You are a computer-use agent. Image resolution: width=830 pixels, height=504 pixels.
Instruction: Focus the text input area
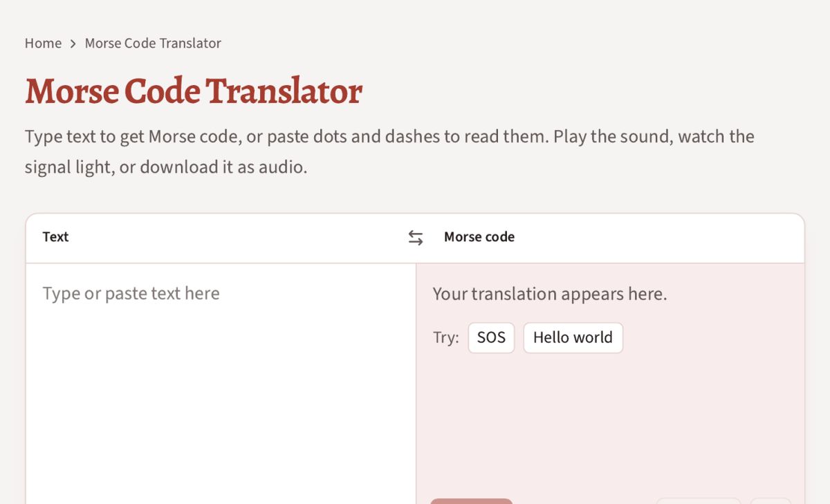tap(221, 384)
